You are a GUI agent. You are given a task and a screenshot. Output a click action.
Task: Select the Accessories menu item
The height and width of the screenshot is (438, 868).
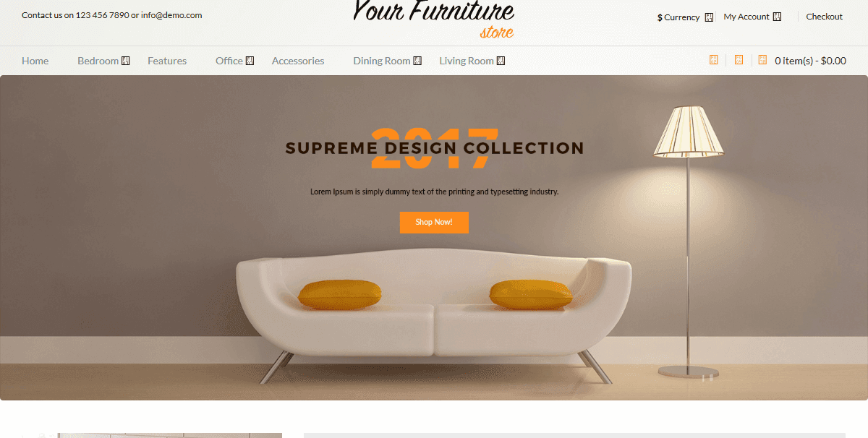tap(298, 61)
